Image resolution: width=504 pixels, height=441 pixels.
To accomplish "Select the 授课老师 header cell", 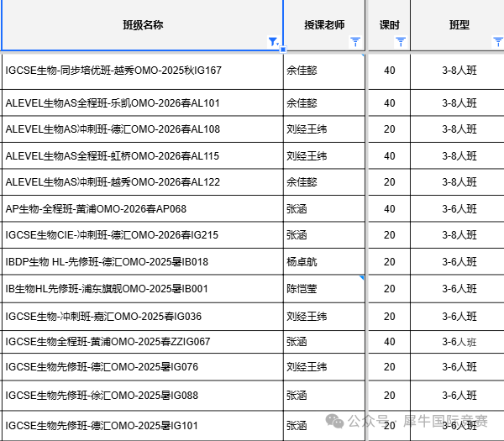I will point(324,24).
